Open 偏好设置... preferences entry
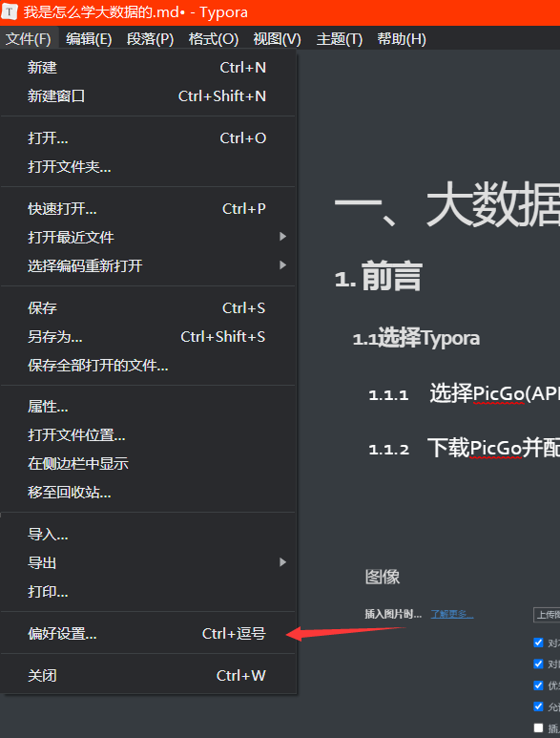 coord(148,634)
